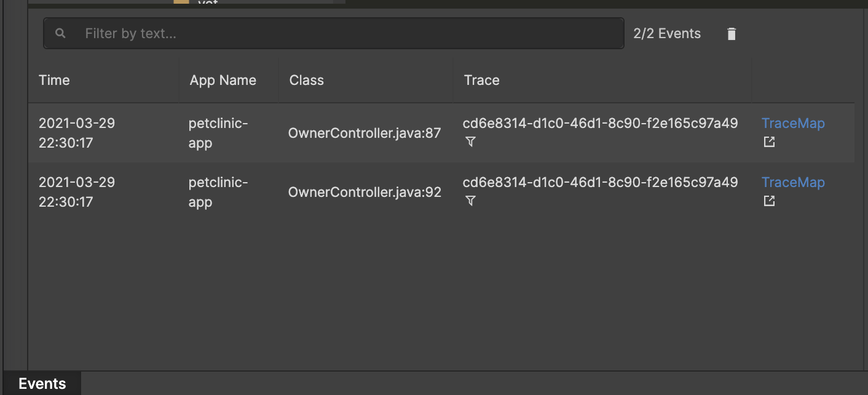Sort by the Class column header

point(306,80)
